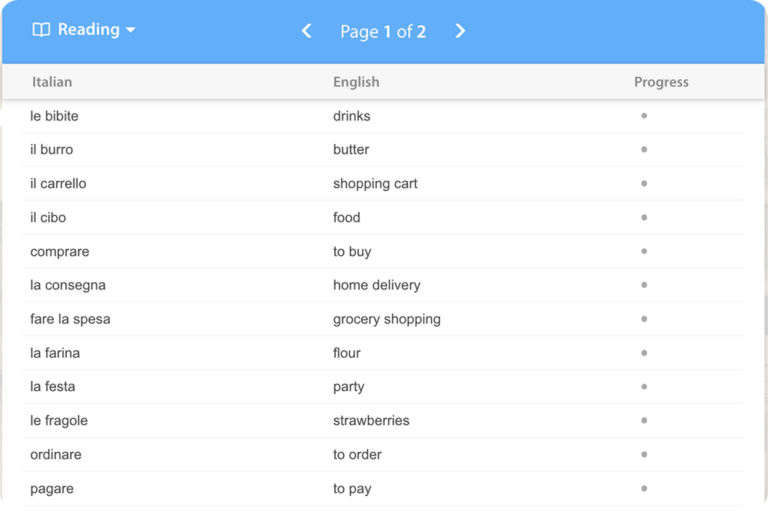768x511 pixels.
Task: Click the Progress column header
Action: tap(661, 82)
